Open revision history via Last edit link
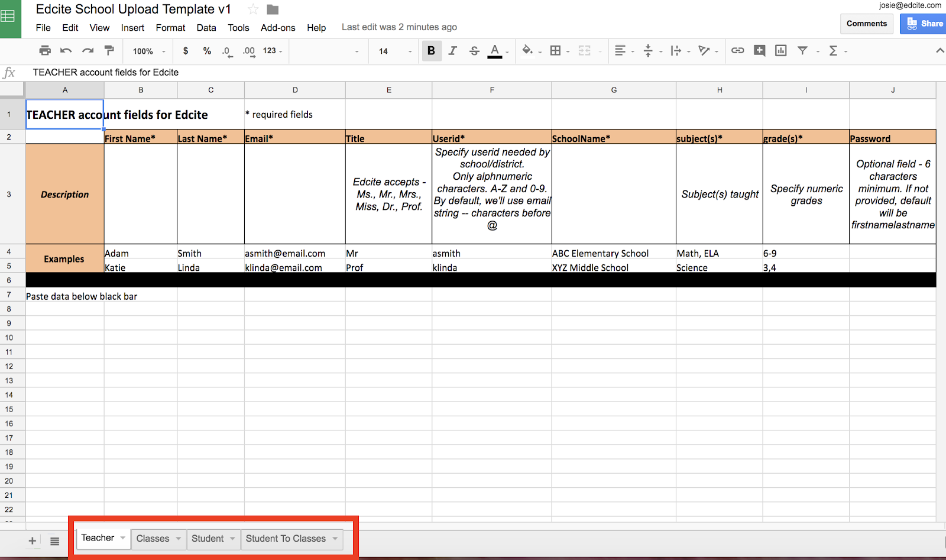946x560 pixels. 399,27
